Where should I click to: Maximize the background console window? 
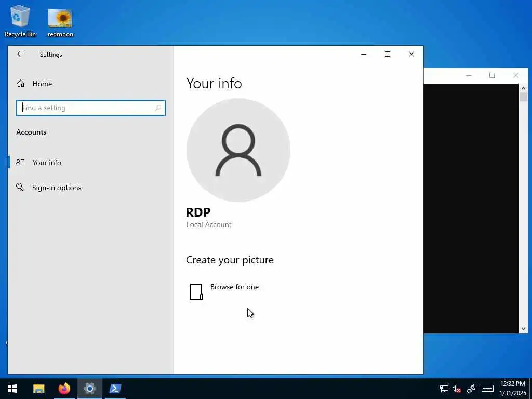click(492, 75)
